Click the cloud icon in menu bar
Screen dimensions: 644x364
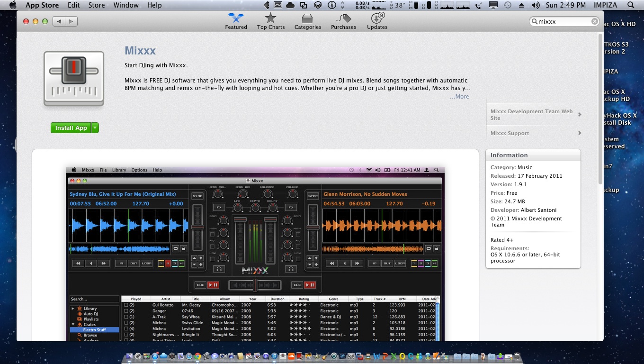(x=290, y=5)
